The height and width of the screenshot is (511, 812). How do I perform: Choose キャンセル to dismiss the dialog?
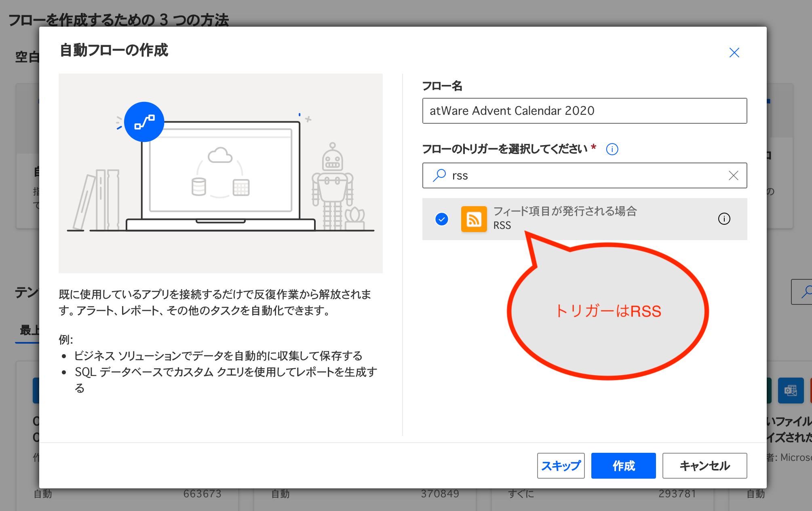point(704,465)
